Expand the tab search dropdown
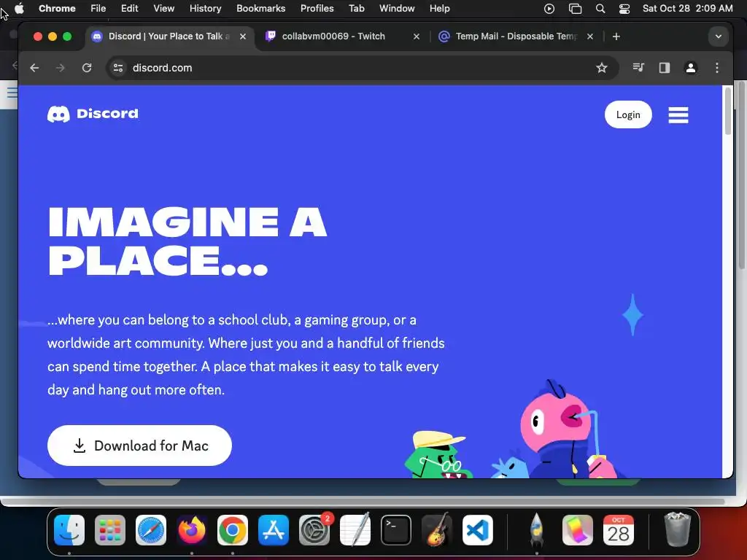Screen dimensions: 747x560 (718, 36)
